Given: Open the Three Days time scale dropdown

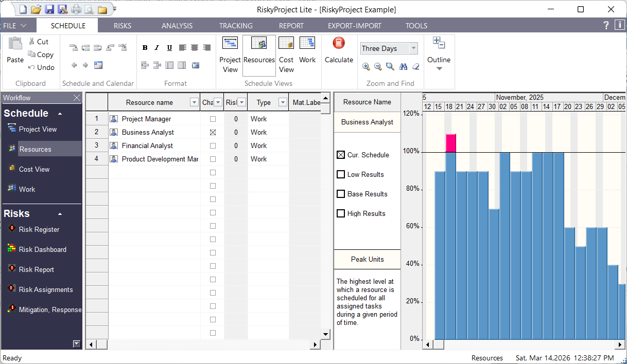Looking at the screenshot, I should tap(414, 48).
